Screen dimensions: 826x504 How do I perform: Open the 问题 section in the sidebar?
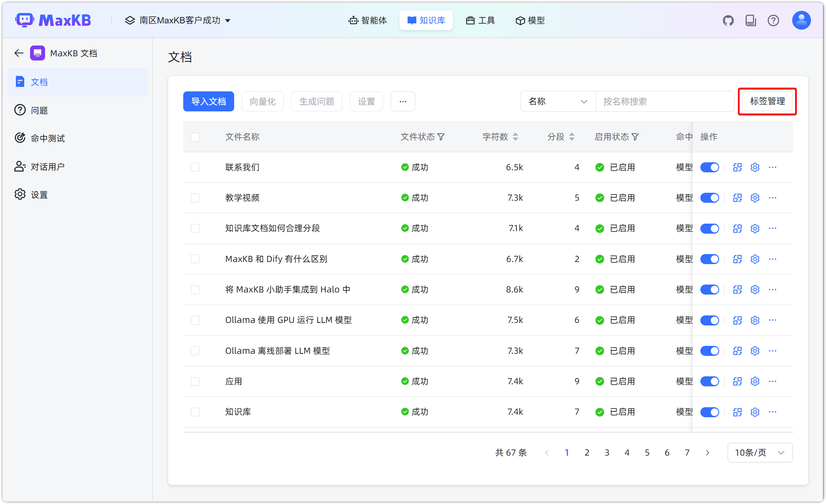(x=39, y=110)
